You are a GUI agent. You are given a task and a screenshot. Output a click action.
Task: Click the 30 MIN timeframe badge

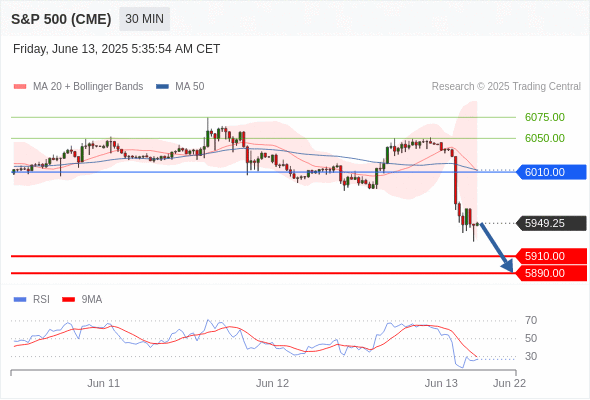click(x=144, y=19)
